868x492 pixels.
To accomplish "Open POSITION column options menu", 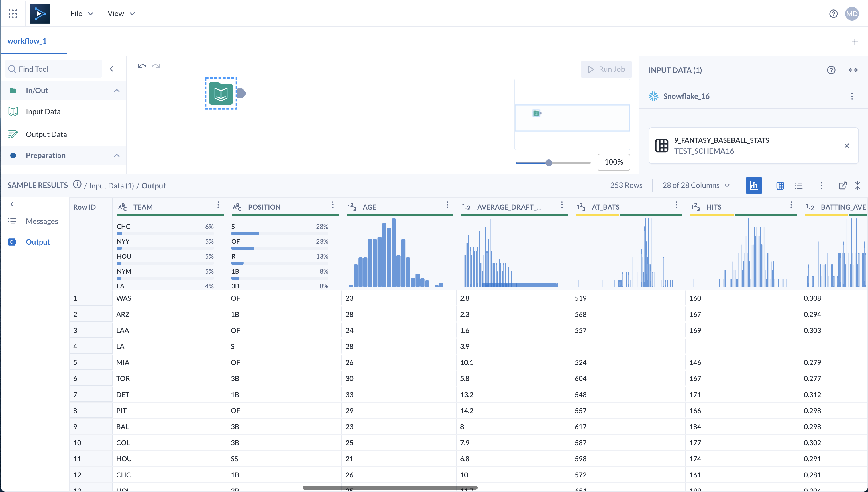I will (x=333, y=205).
